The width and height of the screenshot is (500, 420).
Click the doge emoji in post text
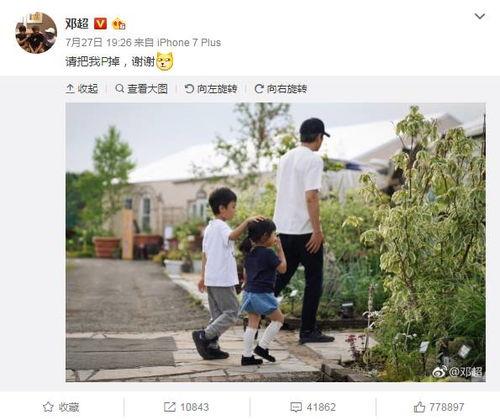[165, 62]
